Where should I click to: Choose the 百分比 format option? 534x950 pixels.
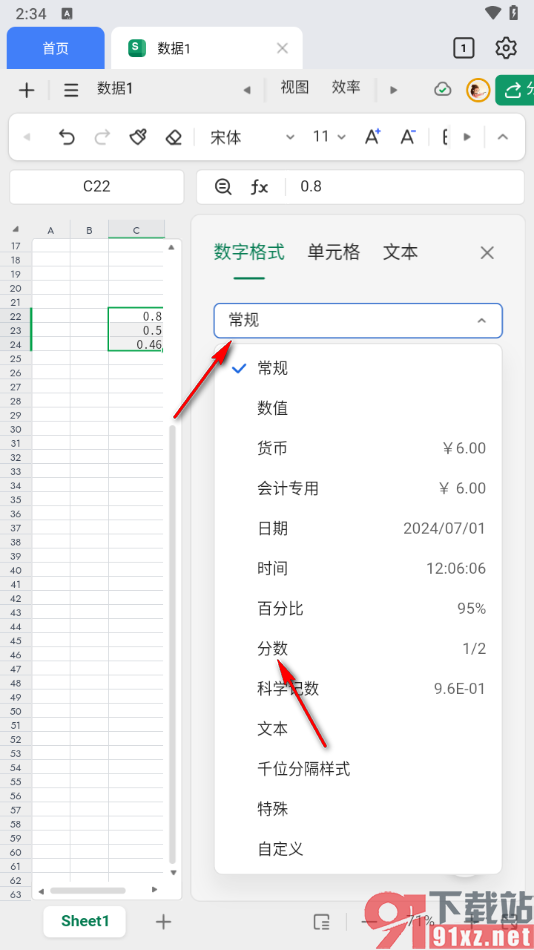tap(358, 608)
